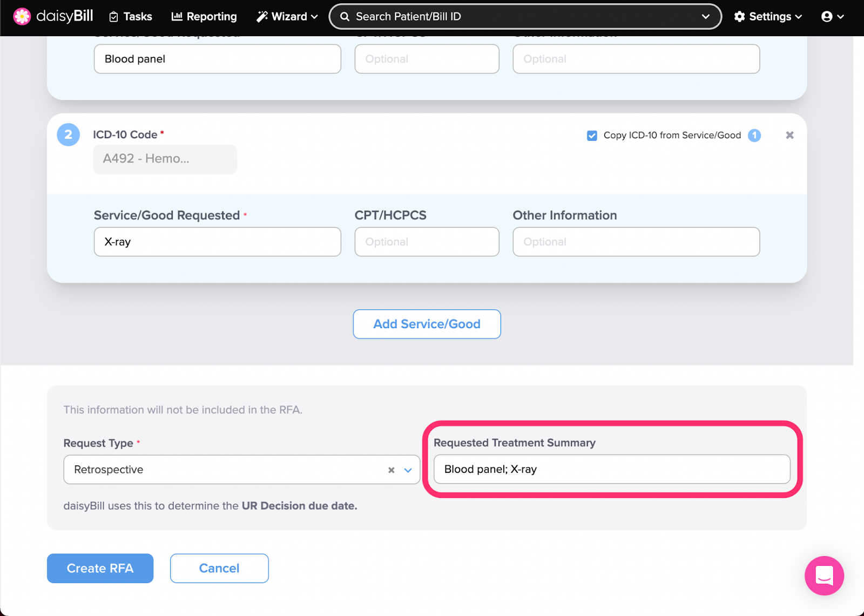Toggle Copy ICD-10 from Service/Good checkbox

coord(592,136)
